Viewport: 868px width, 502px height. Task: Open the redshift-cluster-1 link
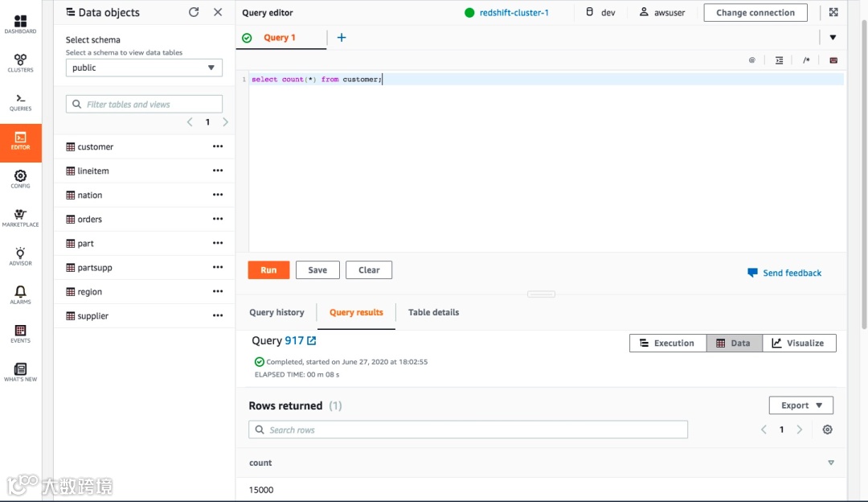[514, 12]
